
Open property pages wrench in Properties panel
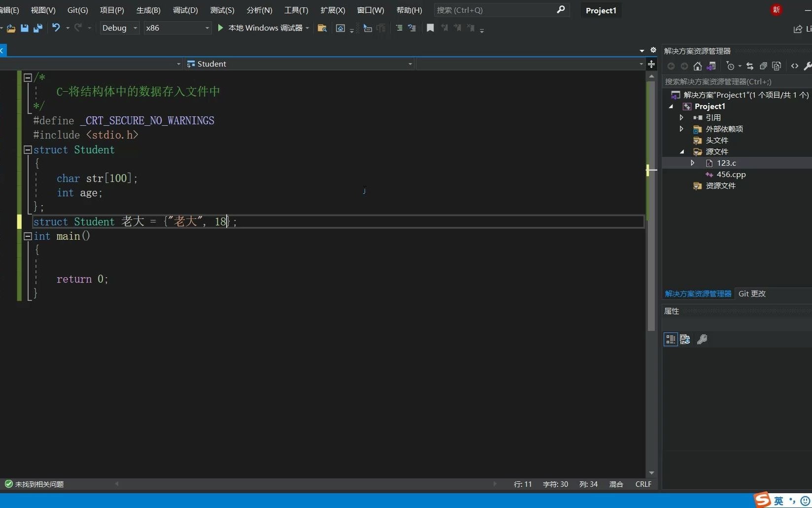tap(703, 339)
